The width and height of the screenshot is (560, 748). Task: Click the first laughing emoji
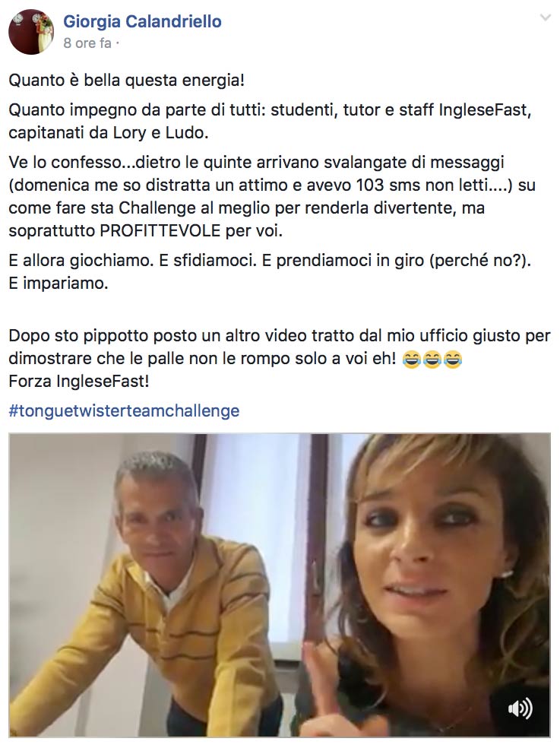(411, 360)
